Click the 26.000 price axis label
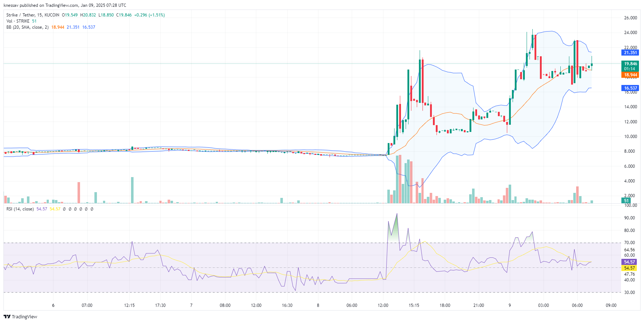Image resolution: width=644 pixels, height=323 pixels. coord(630,18)
